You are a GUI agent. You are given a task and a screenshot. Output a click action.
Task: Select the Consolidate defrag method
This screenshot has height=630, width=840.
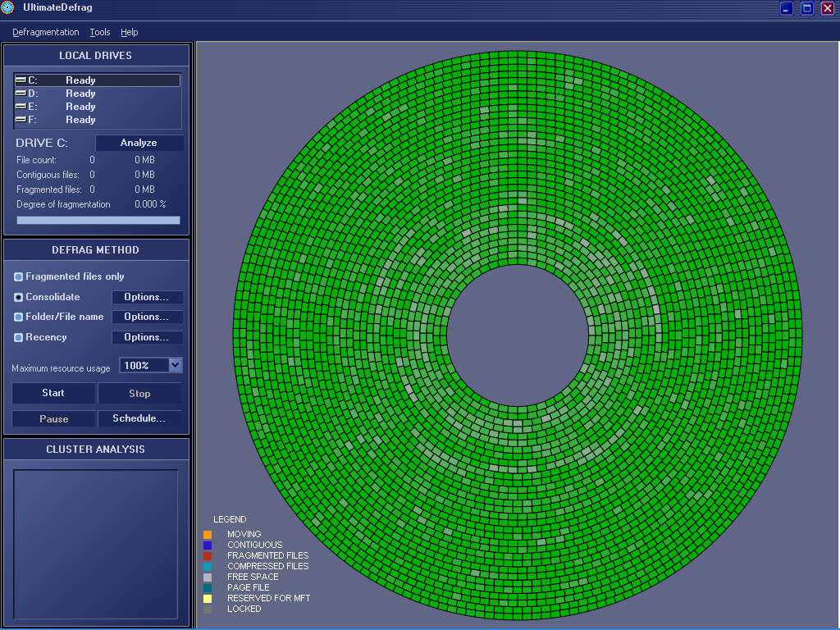[19, 298]
